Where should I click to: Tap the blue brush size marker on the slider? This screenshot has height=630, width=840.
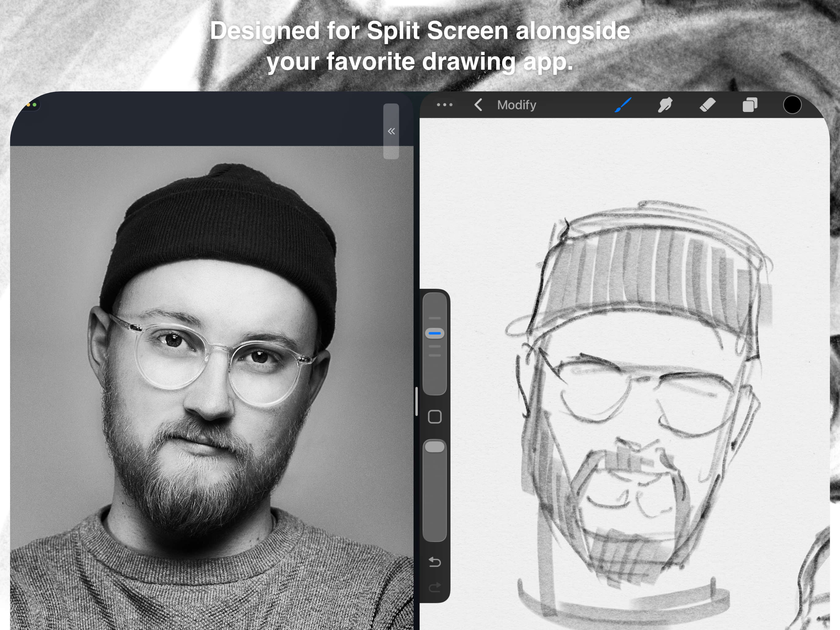point(434,333)
